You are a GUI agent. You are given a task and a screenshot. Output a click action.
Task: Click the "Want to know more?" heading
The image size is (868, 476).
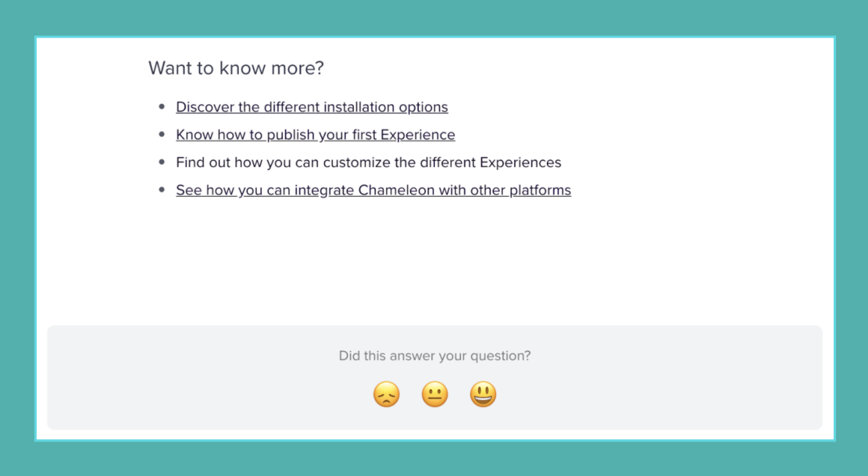[x=236, y=68]
